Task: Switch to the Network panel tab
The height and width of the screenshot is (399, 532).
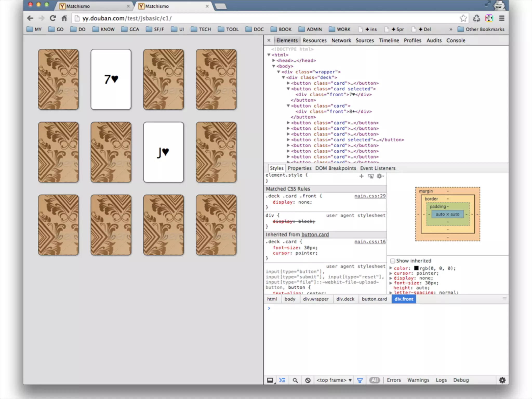Action: point(341,40)
